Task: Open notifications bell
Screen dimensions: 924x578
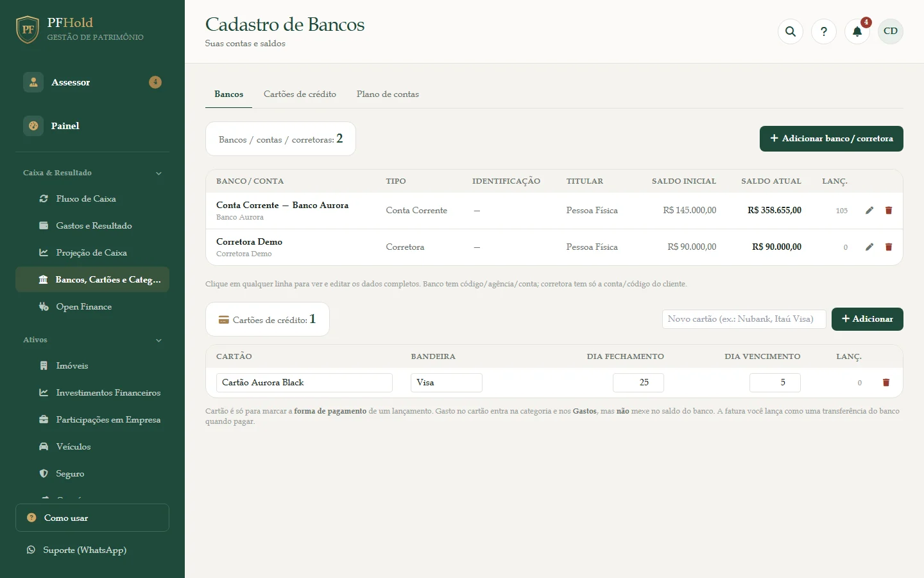Action: 857,31
